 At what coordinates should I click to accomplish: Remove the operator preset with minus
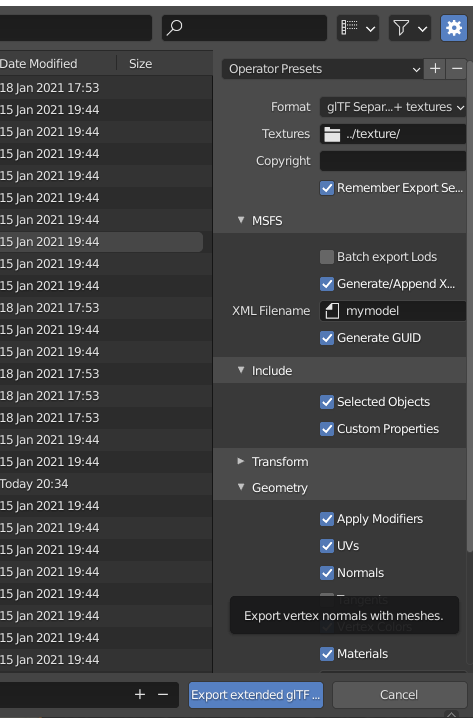pyautogui.click(x=457, y=69)
